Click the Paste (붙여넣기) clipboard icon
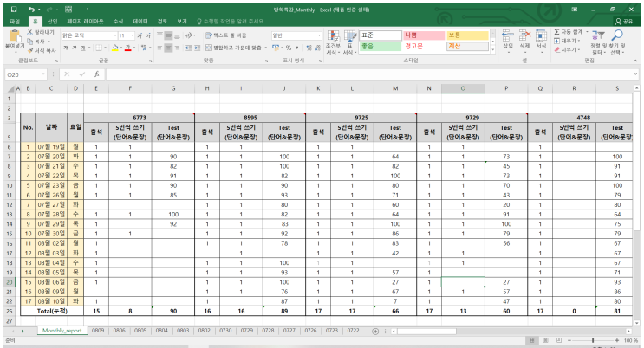 (x=15, y=37)
